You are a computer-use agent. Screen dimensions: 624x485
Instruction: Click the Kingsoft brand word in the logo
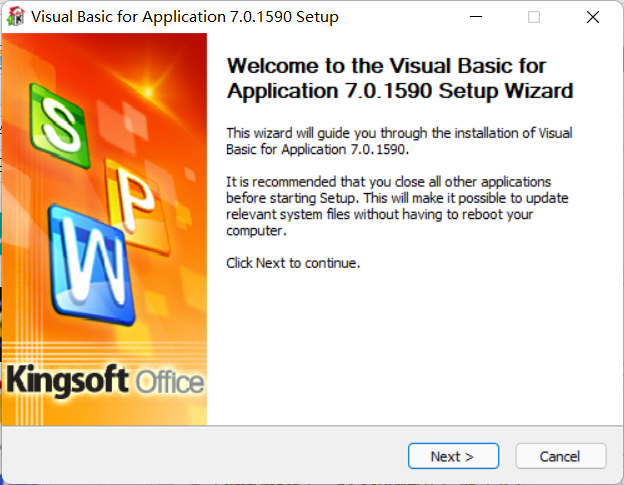coord(65,380)
